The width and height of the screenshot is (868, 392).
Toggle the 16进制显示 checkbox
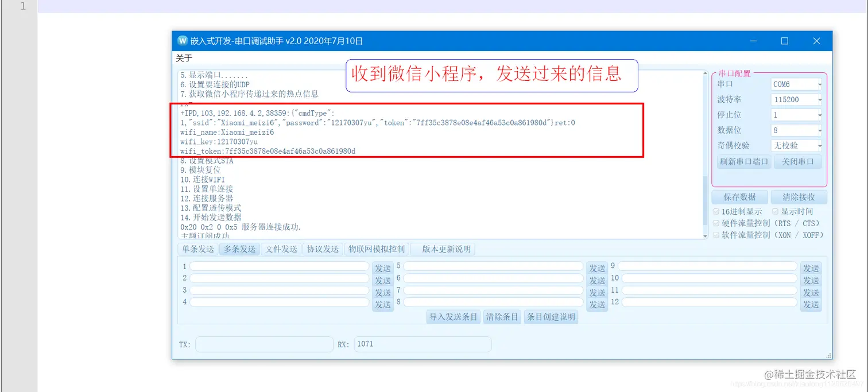click(x=716, y=212)
